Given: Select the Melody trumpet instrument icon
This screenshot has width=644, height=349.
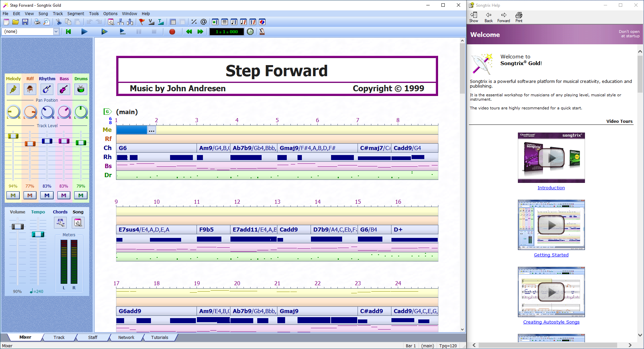Looking at the screenshot, I should click(x=13, y=89).
